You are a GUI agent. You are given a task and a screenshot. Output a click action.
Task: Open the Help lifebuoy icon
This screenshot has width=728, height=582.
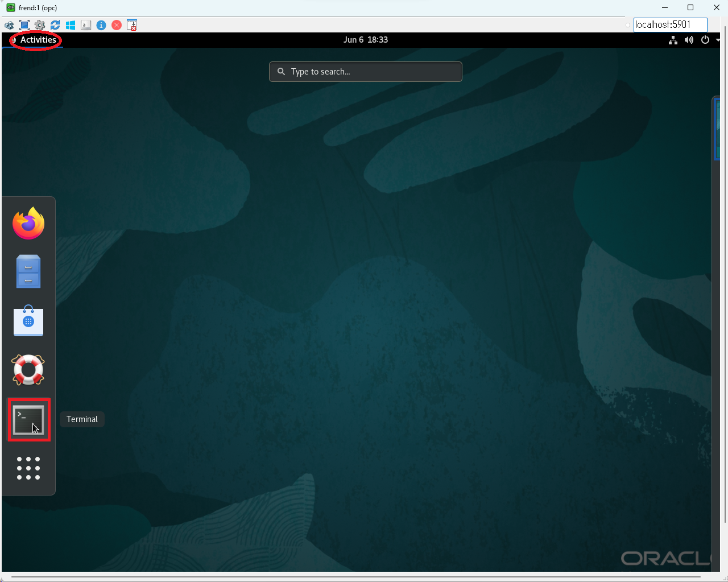coord(28,370)
